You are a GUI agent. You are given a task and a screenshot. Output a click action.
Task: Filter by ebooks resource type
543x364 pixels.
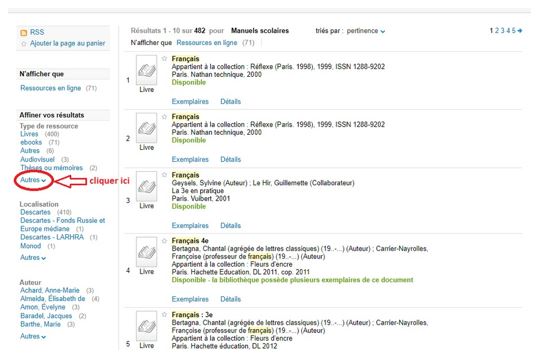(x=31, y=142)
